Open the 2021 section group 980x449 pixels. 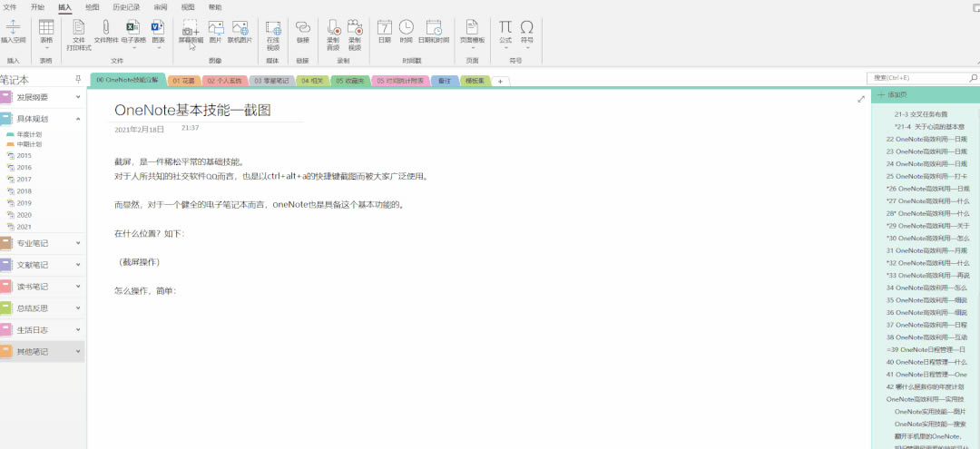24,227
